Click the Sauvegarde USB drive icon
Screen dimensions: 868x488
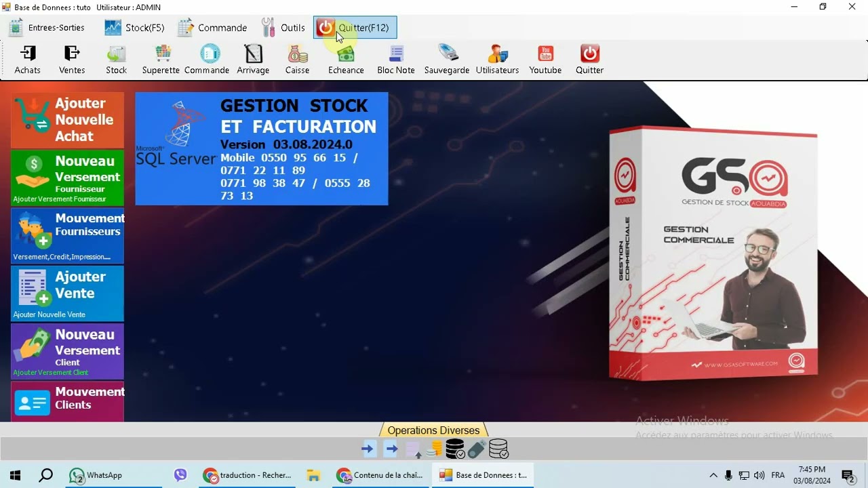[447, 60]
